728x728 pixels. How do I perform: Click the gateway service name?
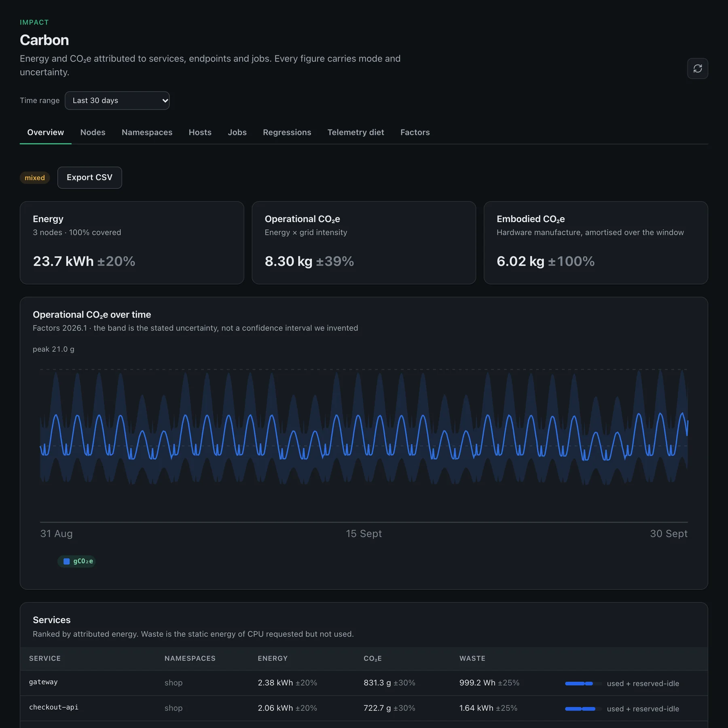click(x=43, y=682)
